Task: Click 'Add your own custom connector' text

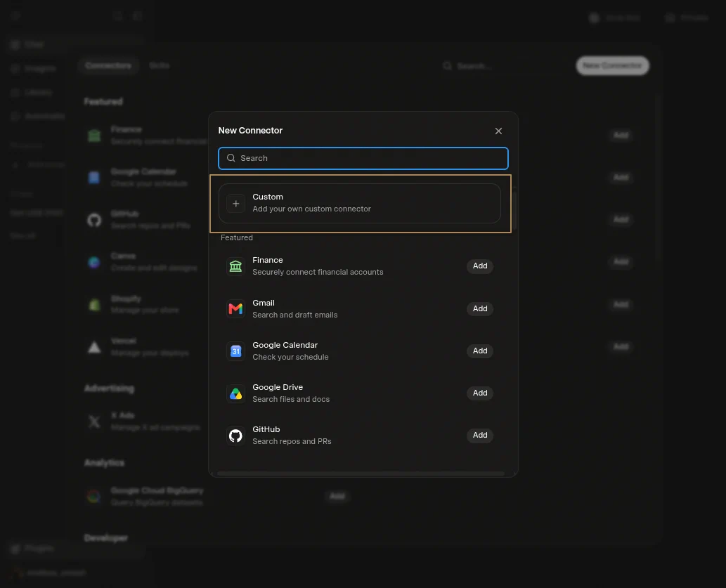Action: (x=311, y=209)
